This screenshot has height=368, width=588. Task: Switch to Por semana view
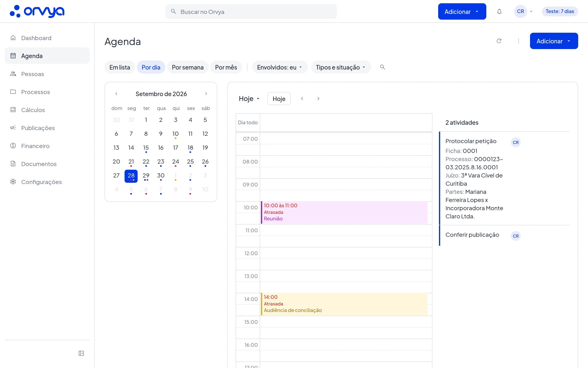(188, 67)
